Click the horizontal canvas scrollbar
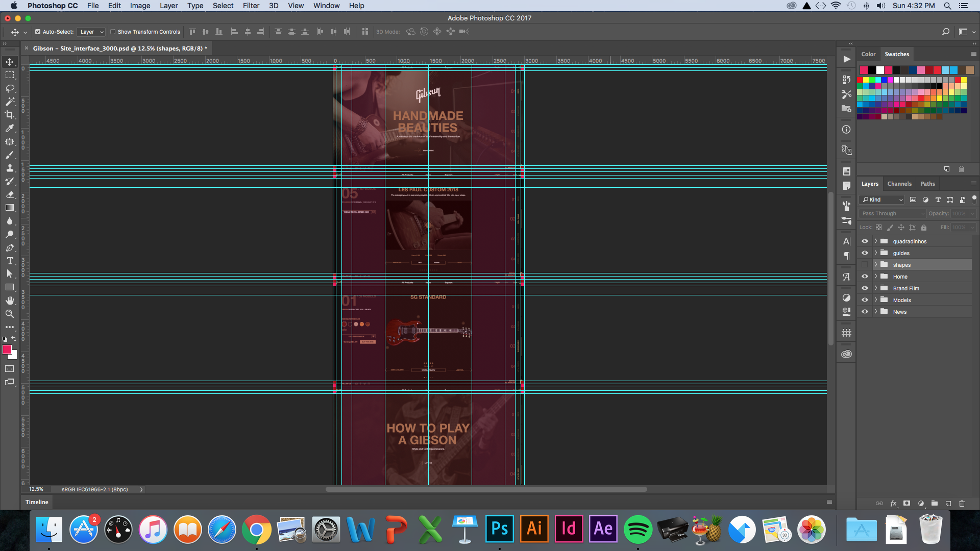This screenshot has width=980, height=551. [x=486, y=489]
